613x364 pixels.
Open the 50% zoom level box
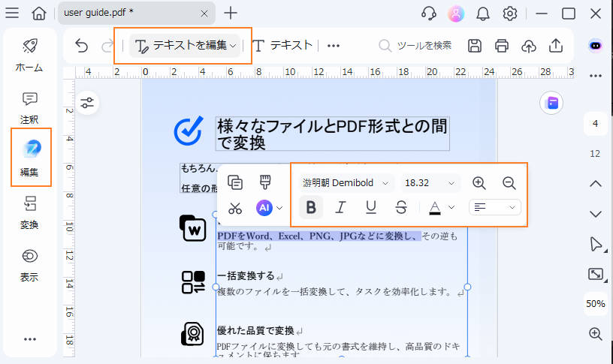pyautogui.click(x=595, y=304)
